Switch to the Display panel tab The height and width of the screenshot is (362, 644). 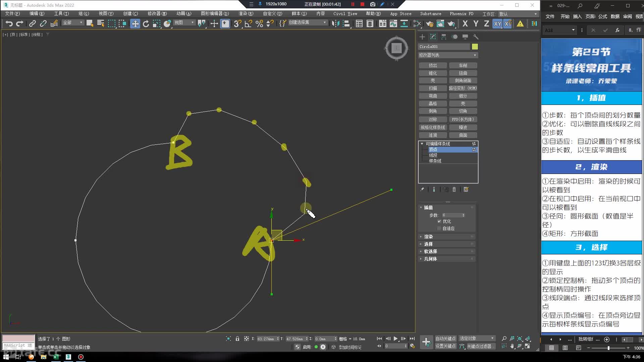(465, 37)
